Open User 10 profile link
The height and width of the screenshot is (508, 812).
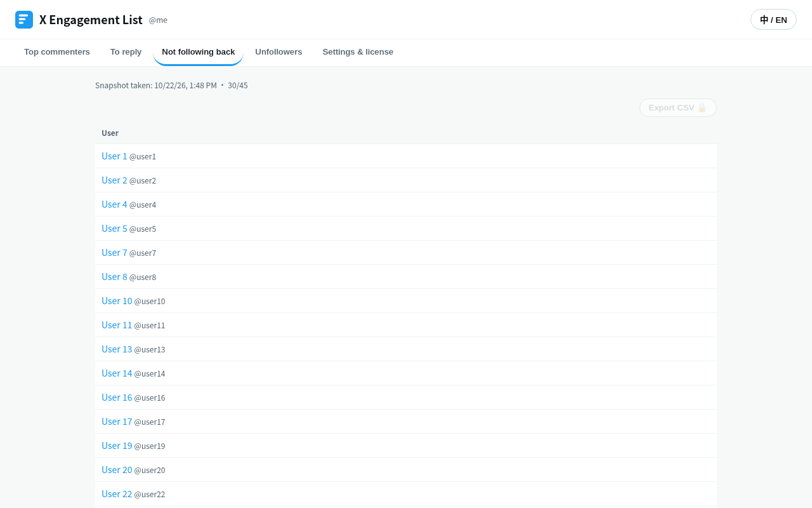(117, 301)
